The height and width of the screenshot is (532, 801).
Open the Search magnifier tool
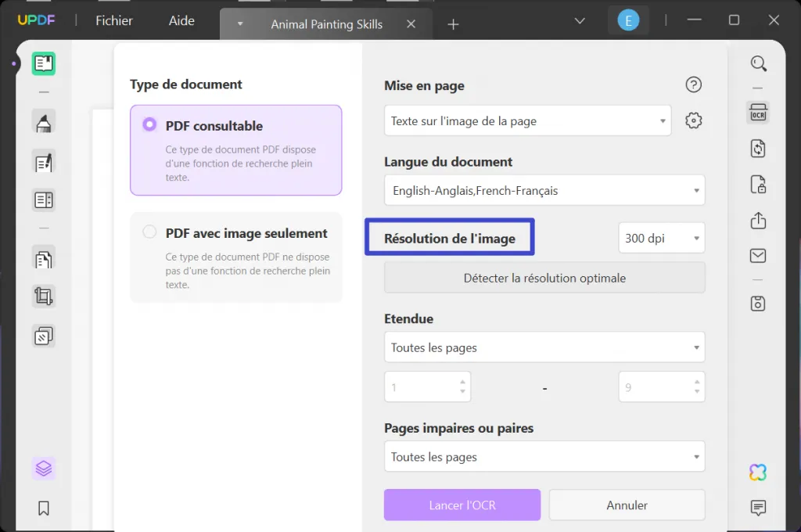pos(758,63)
